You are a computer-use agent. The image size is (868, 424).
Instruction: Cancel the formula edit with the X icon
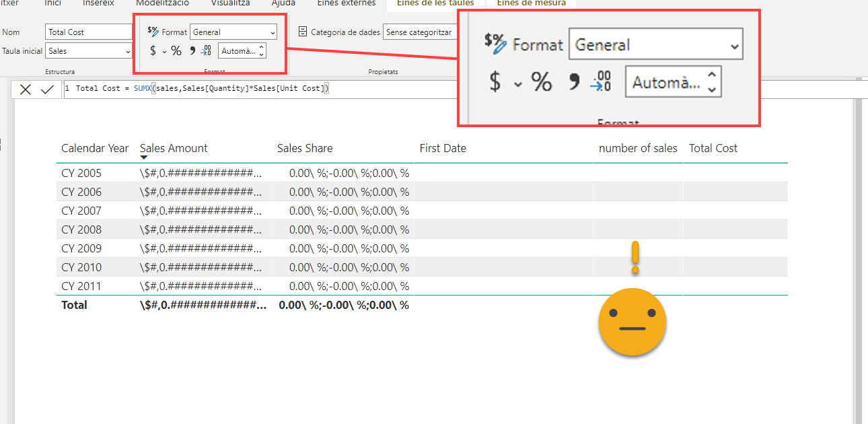click(x=25, y=90)
